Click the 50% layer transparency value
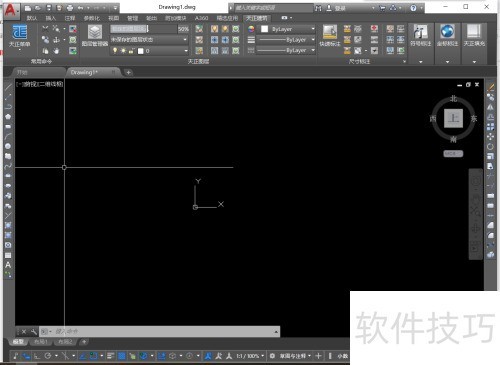500x365 pixels. [183, 29]
